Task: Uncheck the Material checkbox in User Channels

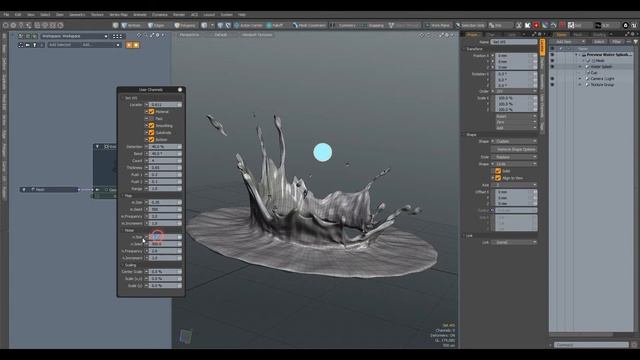Action: [x=151, y=111]
